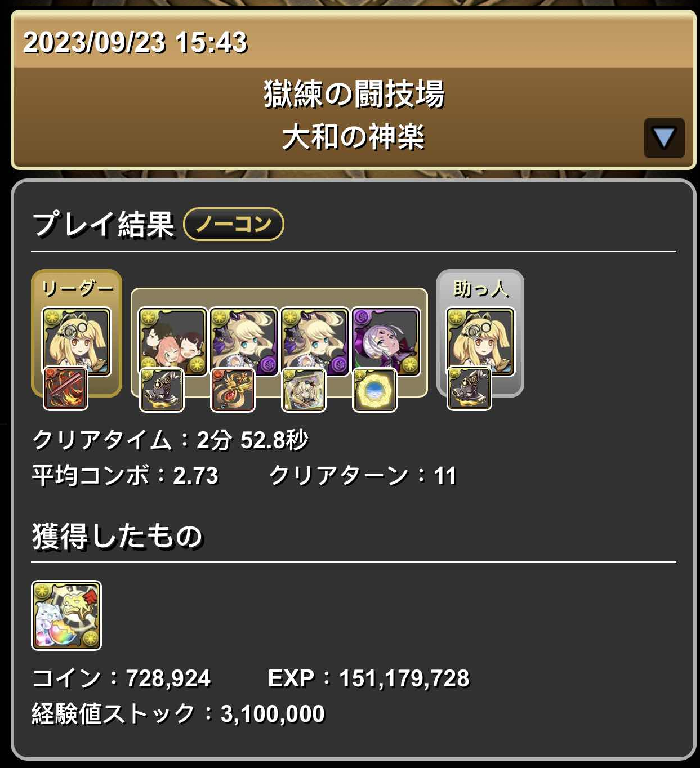Image resolution: width=700 pixels, height=768 pixels.
Task: Tap the 獄練の闘技場 dungeon title
Action: click(x=354, y=93)
